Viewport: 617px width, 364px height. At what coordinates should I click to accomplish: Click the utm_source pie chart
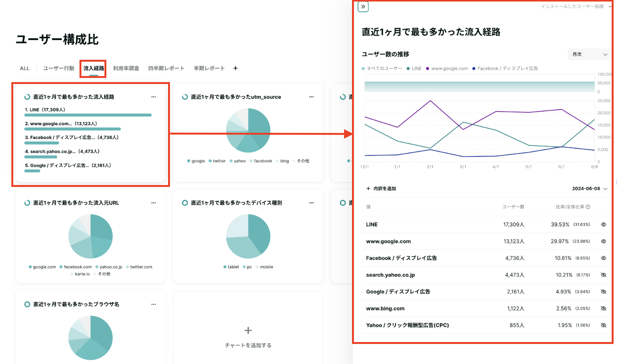tap(248, 131)
